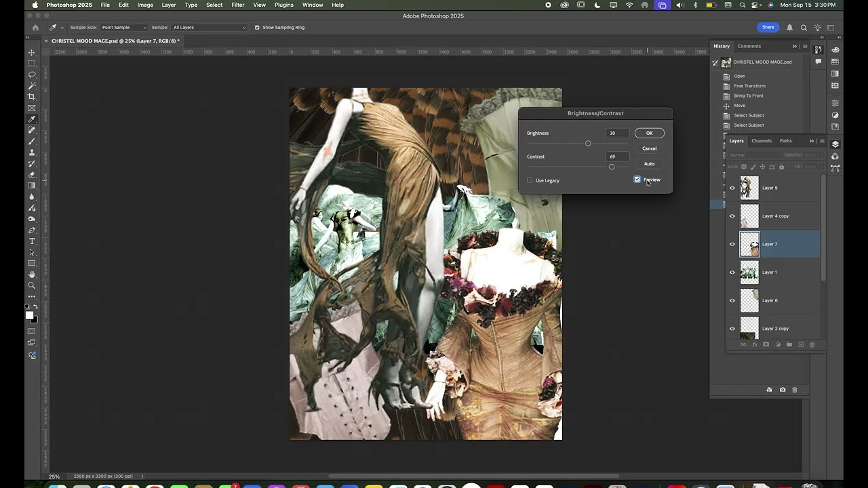Viewport: 868px width, 488px height.
Task: Open the History panel flyout menu
Action: [805, 46]
